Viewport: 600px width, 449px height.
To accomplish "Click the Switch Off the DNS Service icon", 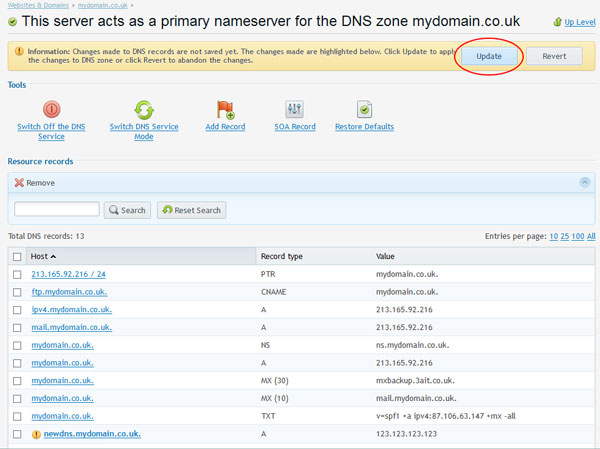I will [x=51, y=109].
